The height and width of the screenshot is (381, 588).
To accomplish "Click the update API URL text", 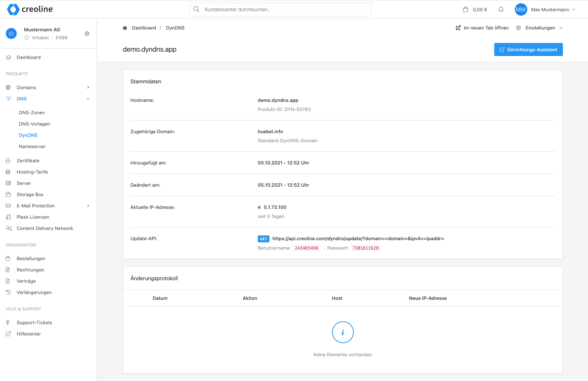I will coord(358,239).
